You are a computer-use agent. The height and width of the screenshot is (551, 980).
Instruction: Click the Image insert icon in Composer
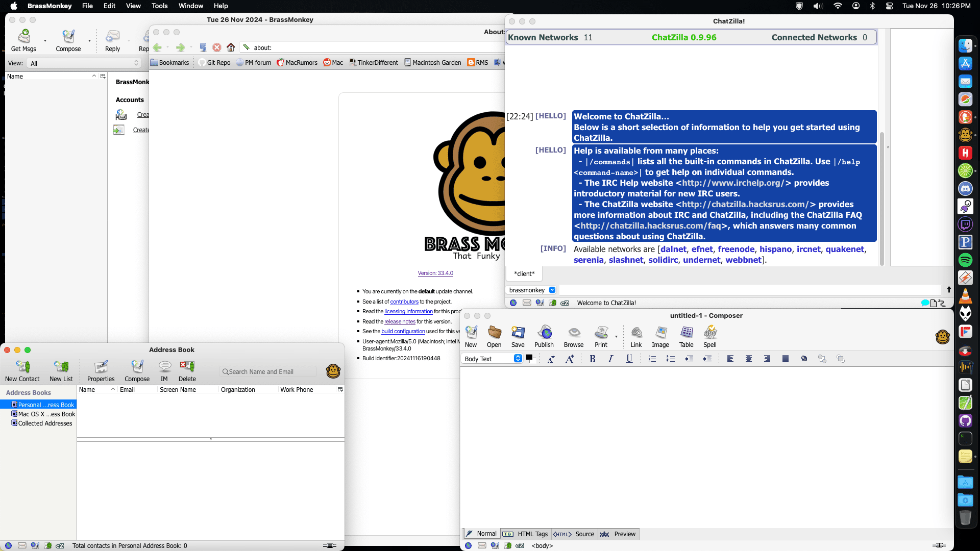(x=660, y=333)
